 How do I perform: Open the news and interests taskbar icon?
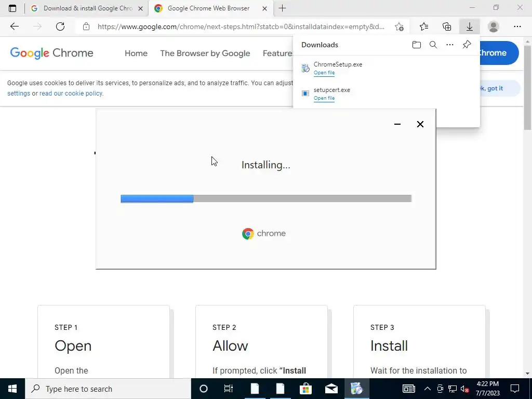[x=409, y=389]
